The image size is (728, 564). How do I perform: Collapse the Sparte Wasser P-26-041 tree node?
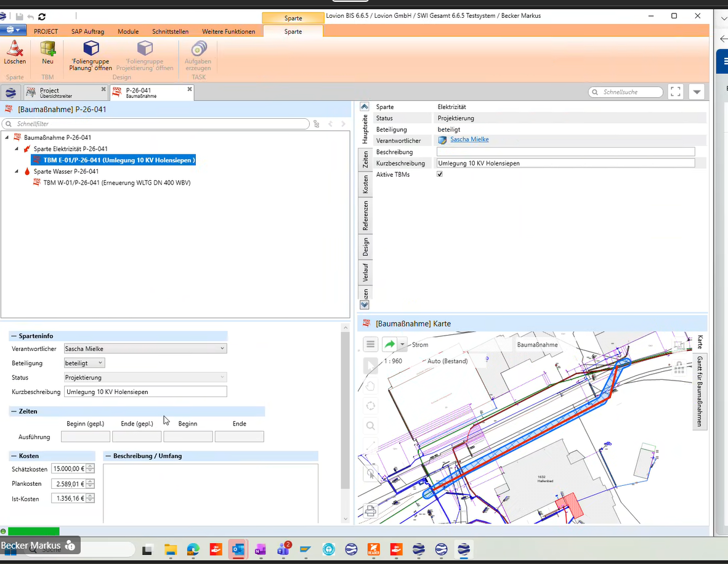pos(17,171)
